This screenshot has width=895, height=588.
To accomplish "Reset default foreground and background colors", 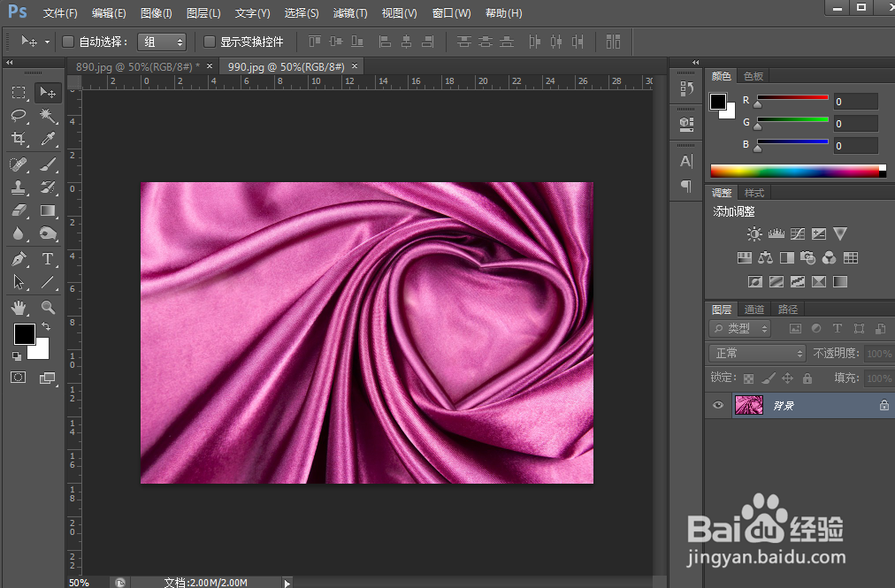I will 17,356.
